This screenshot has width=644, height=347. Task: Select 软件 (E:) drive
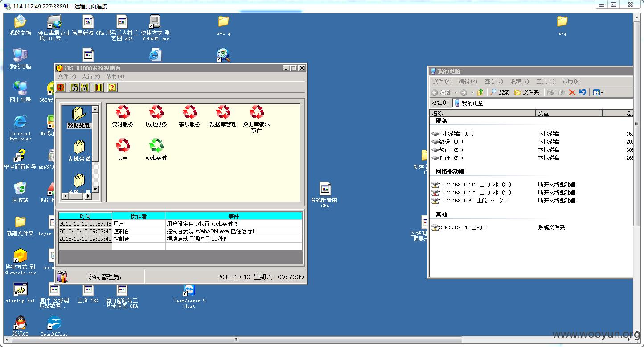click(x=447, y=150)
